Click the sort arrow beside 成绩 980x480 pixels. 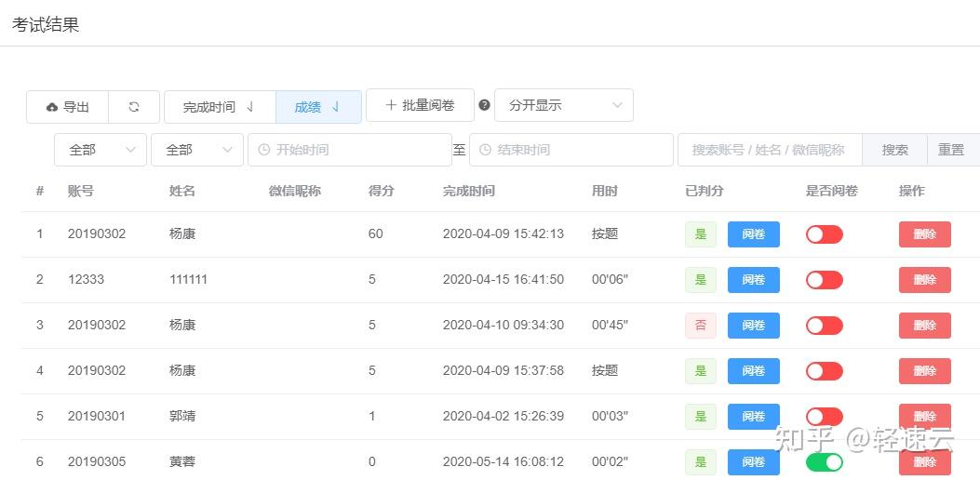tap(335, 107)
